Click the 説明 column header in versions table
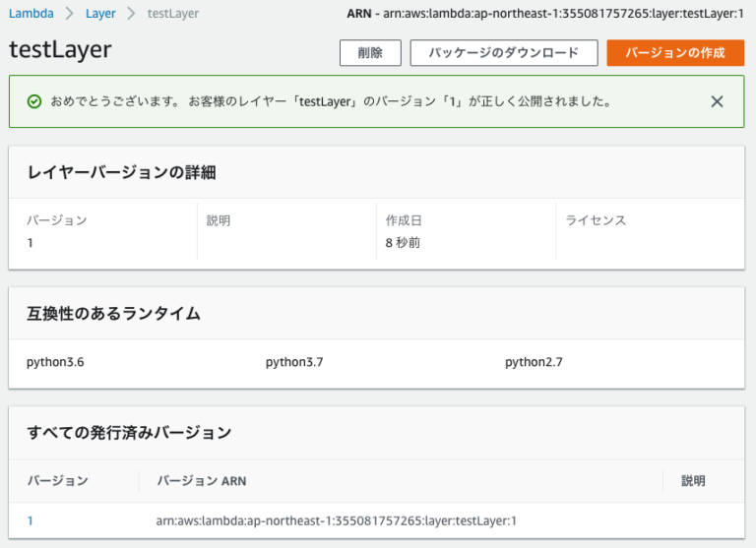Viewport: 756px width, 548px height. pos(693,480)
